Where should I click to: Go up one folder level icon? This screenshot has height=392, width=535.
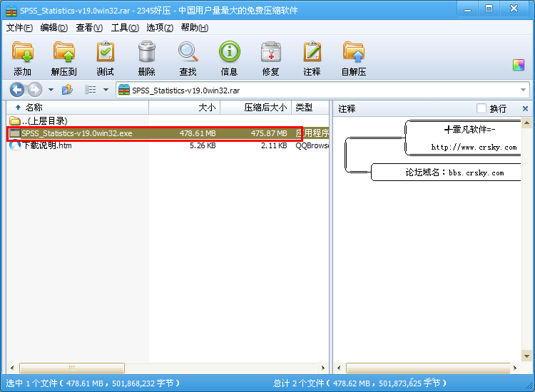[67, 90]
